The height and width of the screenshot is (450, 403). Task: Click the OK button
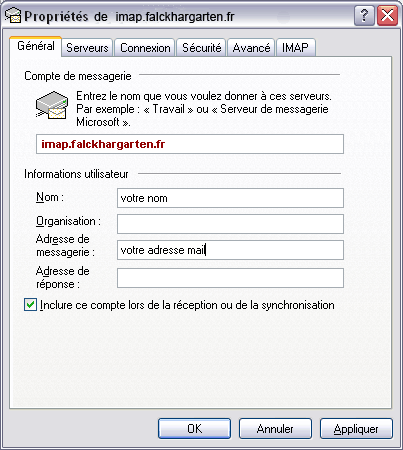coord(194,429)
